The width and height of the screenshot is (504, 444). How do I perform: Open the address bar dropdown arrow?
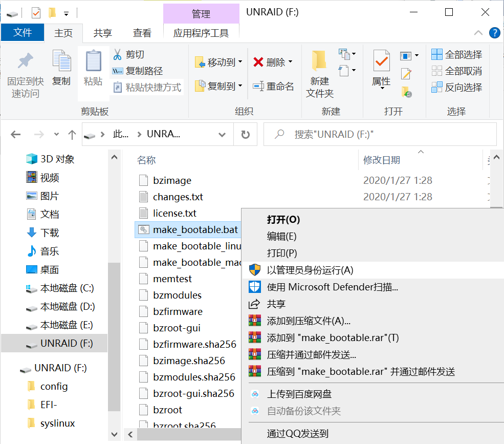222,134
